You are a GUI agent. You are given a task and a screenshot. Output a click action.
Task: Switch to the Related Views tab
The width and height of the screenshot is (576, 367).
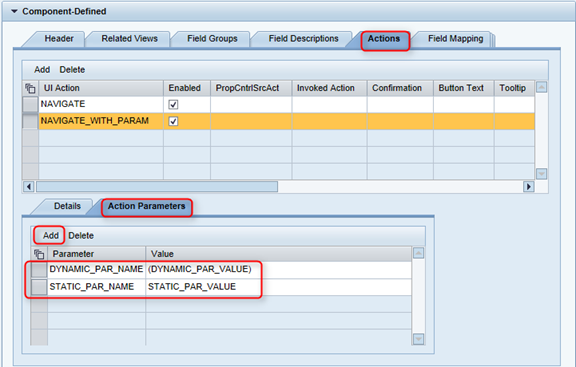129,39
